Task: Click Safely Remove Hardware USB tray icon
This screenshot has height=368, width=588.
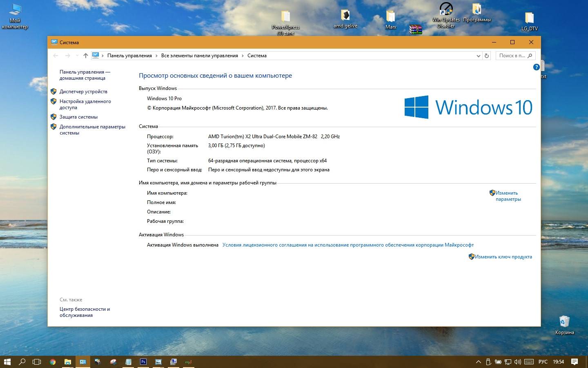Action: coord(488,361)
